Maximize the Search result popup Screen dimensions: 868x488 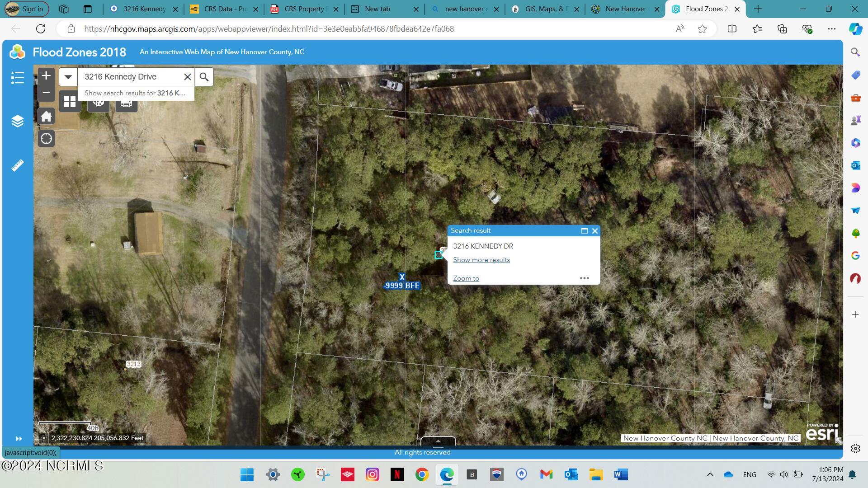pyautogui.click(x=584, y=231)
